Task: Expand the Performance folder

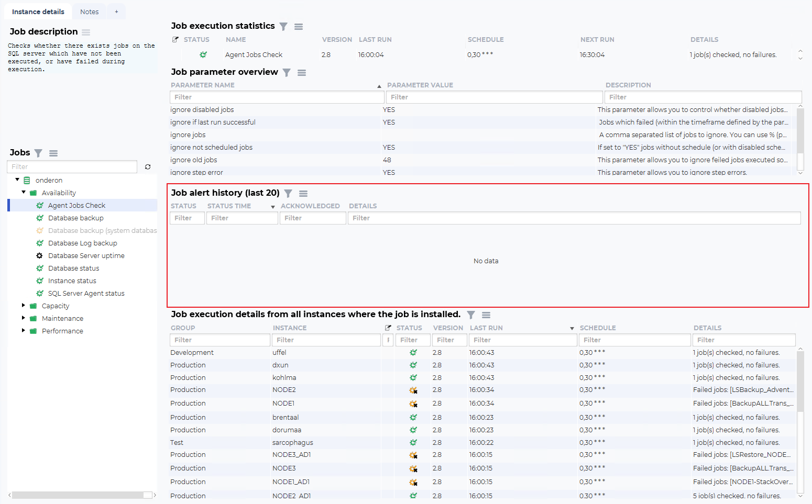Action: (24, 331)
